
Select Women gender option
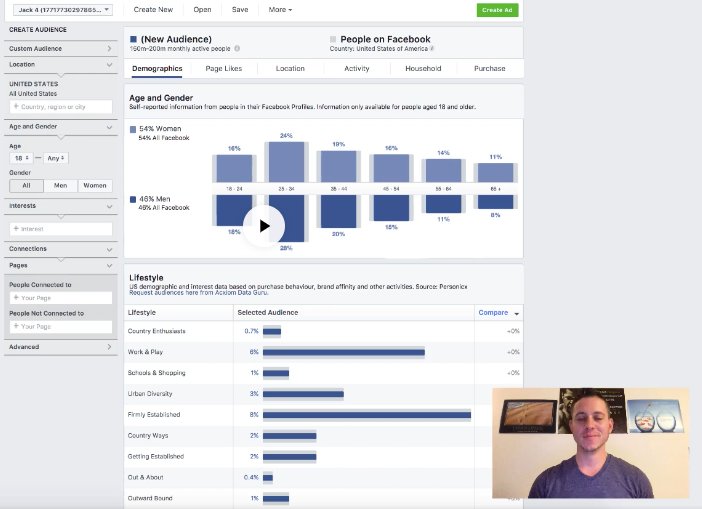95,185
